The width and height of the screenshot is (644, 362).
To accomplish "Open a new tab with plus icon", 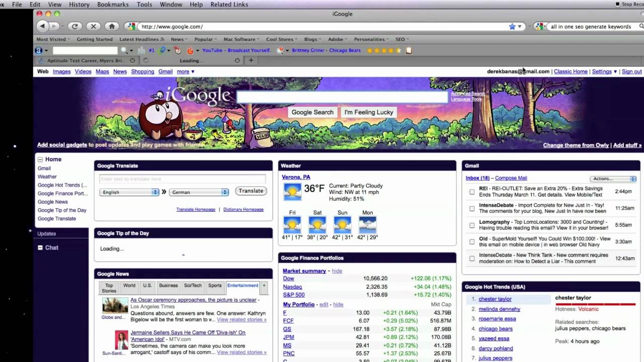I will point(251,60).
